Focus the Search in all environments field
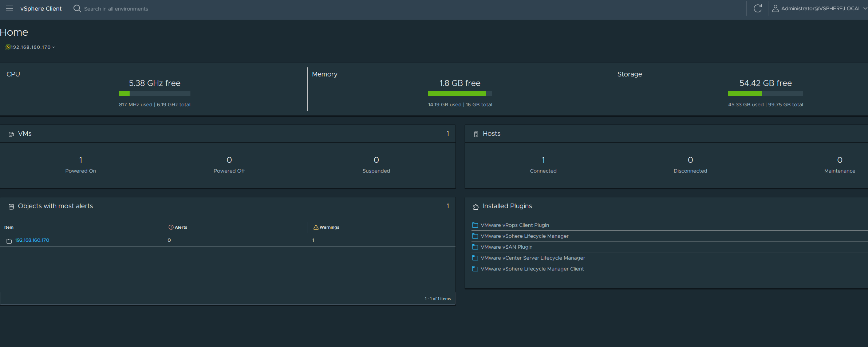This screenshot has width=868, height=347. [x=116, y=9]
